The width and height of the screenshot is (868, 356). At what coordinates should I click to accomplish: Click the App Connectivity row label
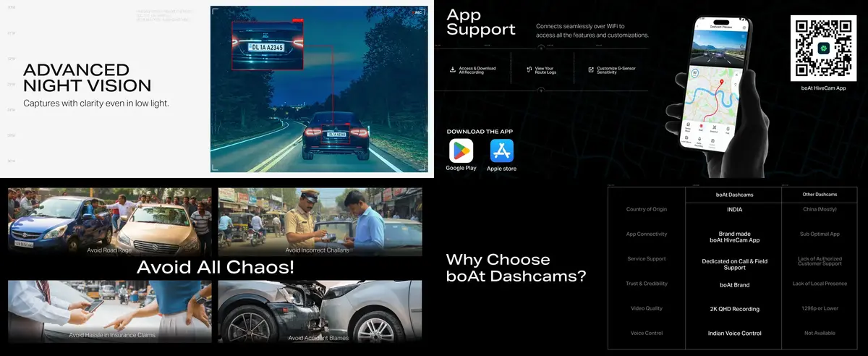point(647,234)
